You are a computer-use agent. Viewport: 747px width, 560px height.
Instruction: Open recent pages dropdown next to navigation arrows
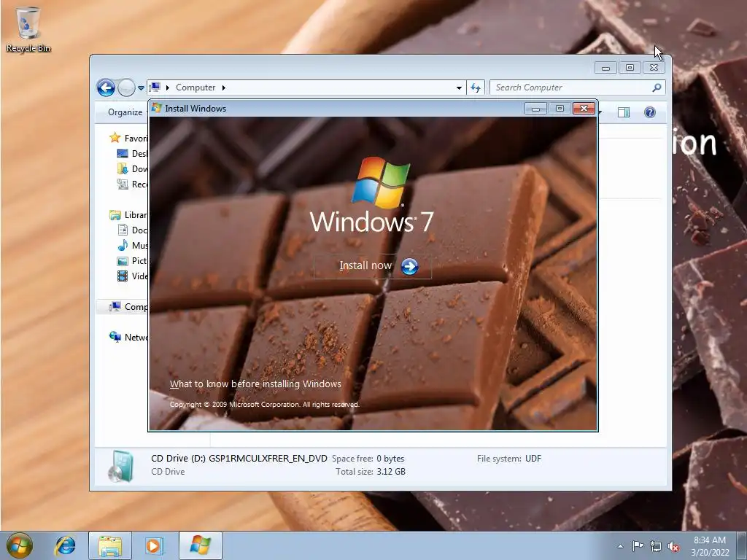click(x=141, y=87)
